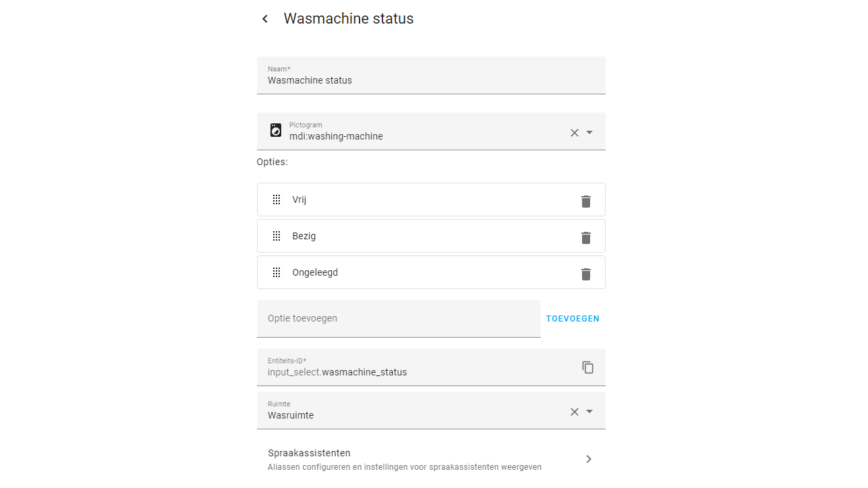Click the drag handle beside Ongeleegd
868x488 pixels.
[x=277, y=272]
